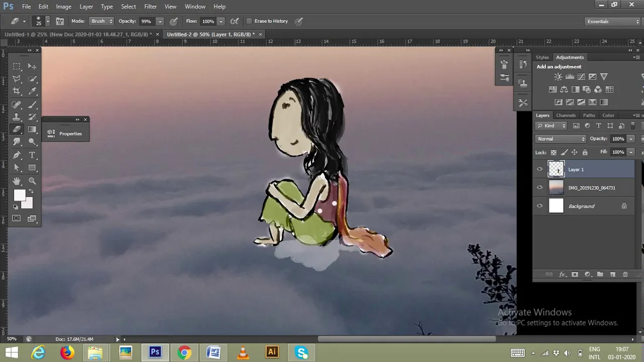Reset default foreground and background colors
This screenshot has height=362, width=644.
point(16,206)
